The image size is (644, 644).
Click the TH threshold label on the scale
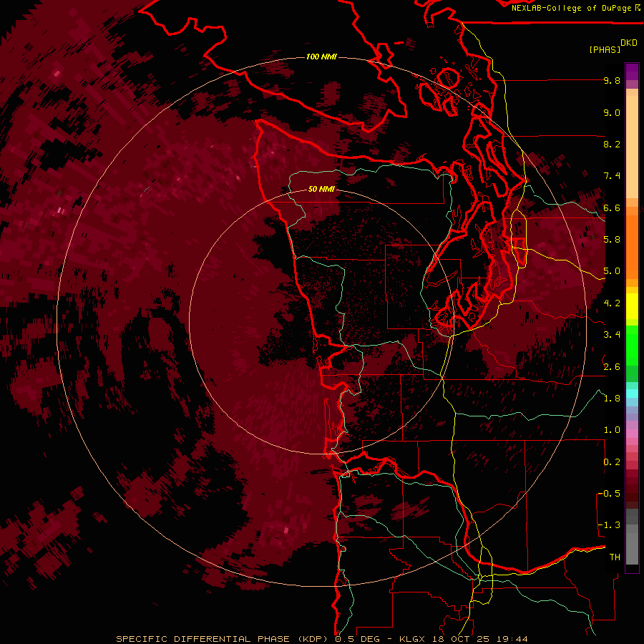click(x=615, y=557)
